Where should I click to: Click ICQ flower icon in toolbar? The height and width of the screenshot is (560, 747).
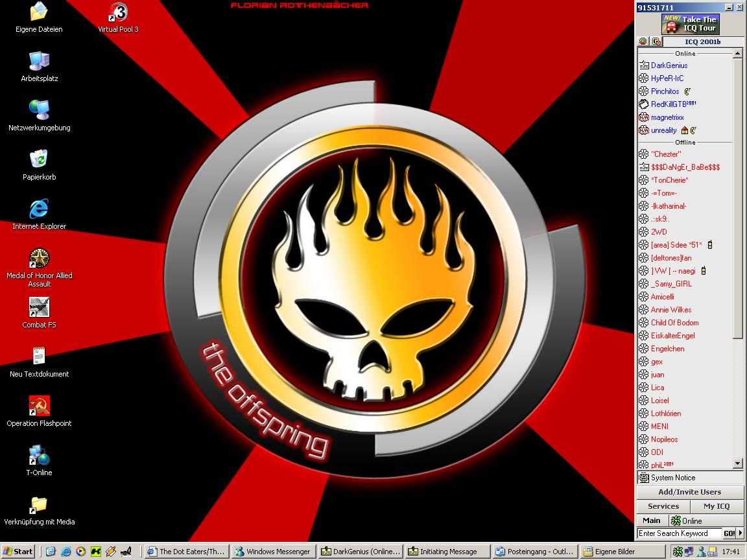[x=643, y=41]
